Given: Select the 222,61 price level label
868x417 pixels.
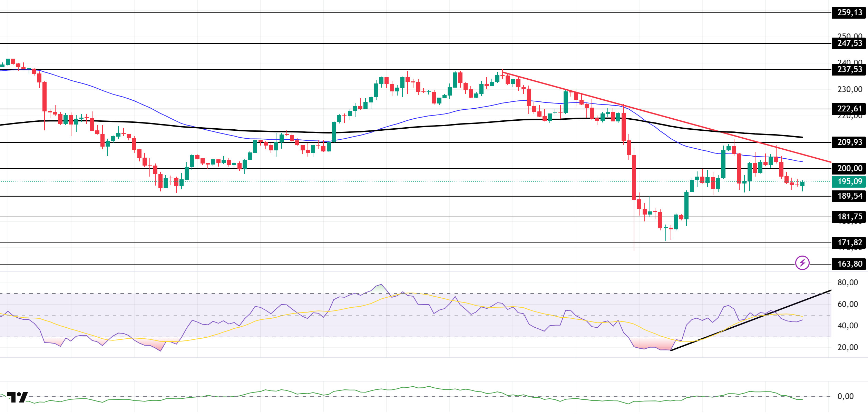Looking at the screenshot, I should [x=849, y=109].
